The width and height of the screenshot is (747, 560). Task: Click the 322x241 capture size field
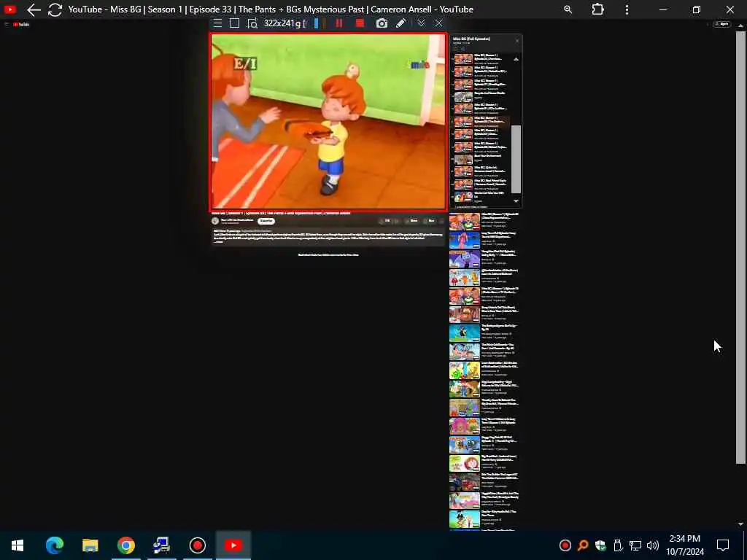click(x=285, y=23)
